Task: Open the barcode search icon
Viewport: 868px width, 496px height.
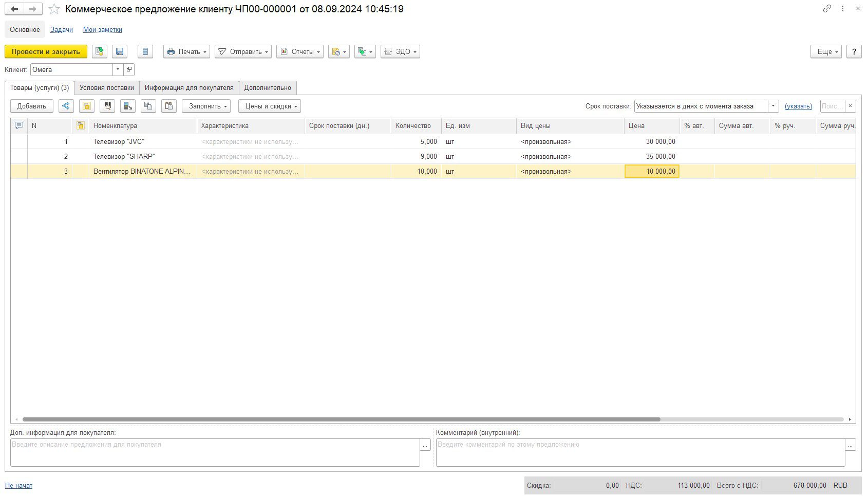Action: coord(107,106)
